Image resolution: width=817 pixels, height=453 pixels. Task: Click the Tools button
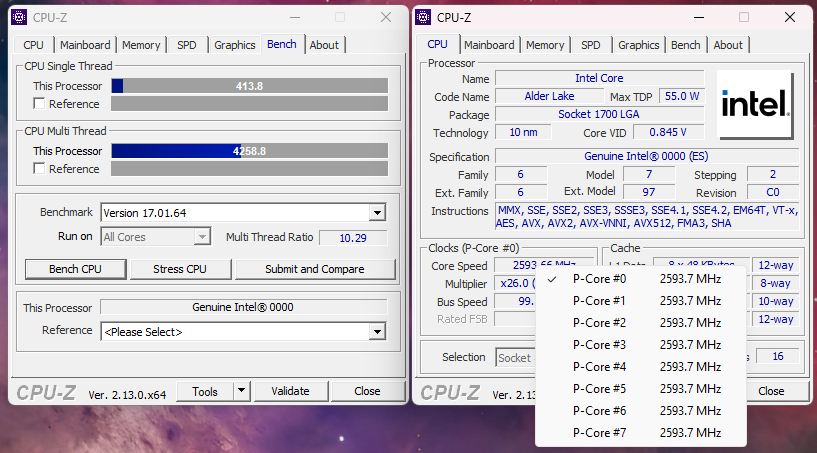click(x=205, y=391)
